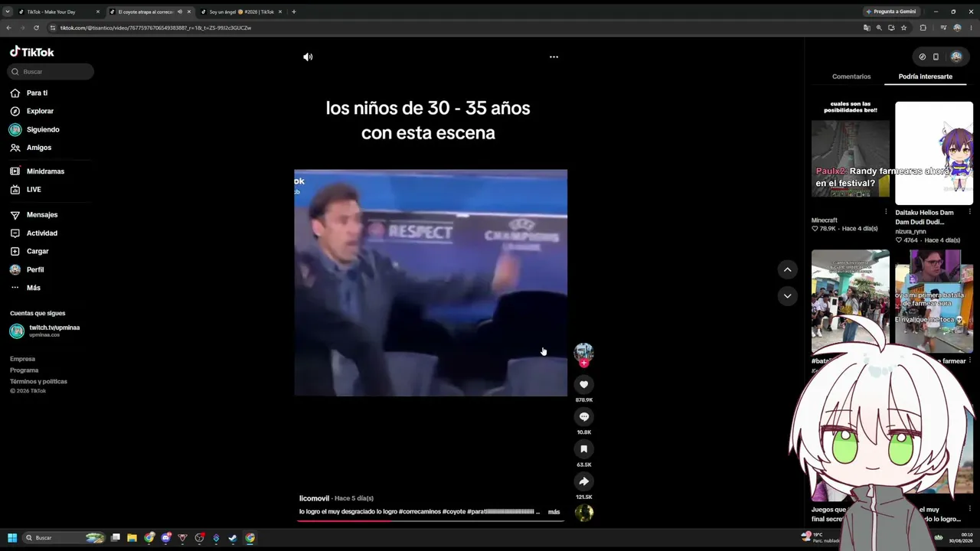Open the 'Empresa' footer link
The width and height of the screenshot is (980, 551).
click(22, 359)
